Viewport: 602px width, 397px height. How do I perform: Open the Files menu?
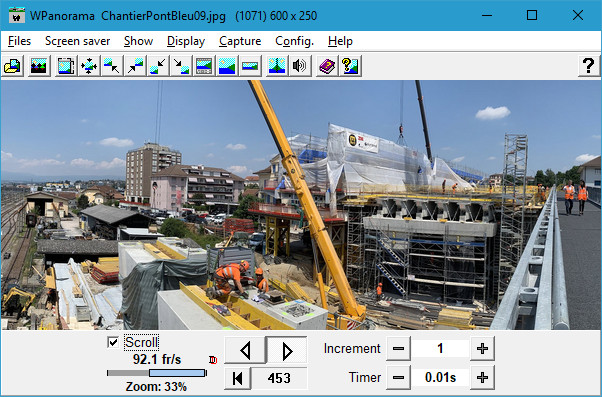pyautogui.click(x=19, y=41)
